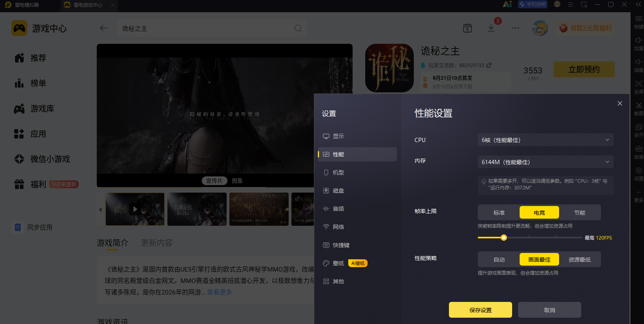Toggle 全屏 fullscreen from the right sidebar

(x=638, y=87)
